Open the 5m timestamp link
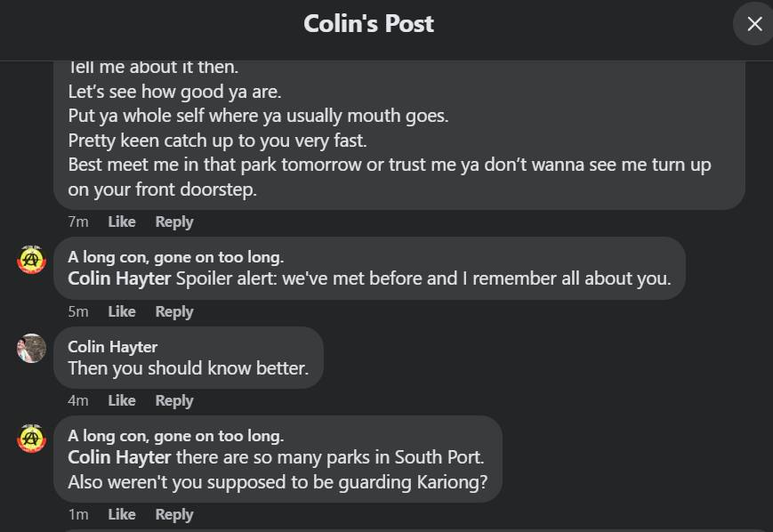Screen dimensions: 773x532 click(78, 311)
